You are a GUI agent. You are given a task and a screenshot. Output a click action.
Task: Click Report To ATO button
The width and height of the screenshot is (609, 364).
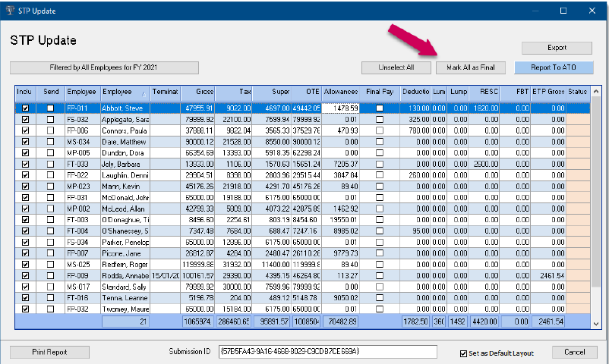click(x=554, y=67)
